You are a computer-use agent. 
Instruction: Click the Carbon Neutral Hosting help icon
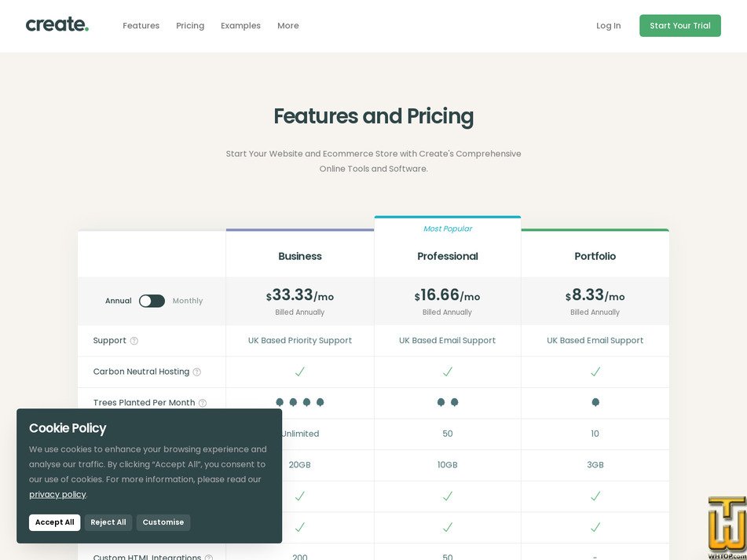pos(196,372)
